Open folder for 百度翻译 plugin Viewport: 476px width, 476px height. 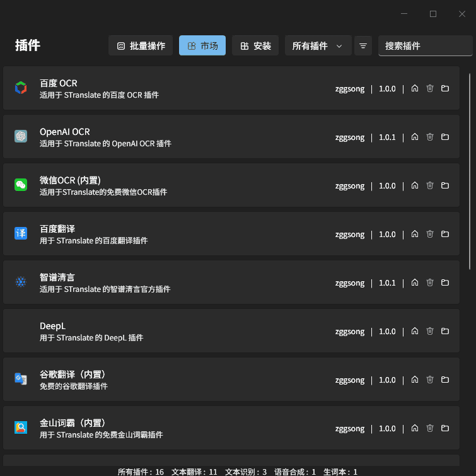(445, 234)
